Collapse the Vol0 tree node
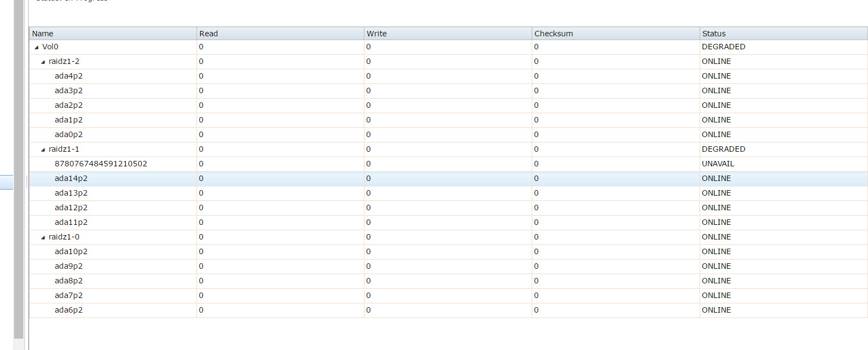Image resolution: width=868 pixels, height=350 pixels. pyautogui.click(x=36, y=47)
